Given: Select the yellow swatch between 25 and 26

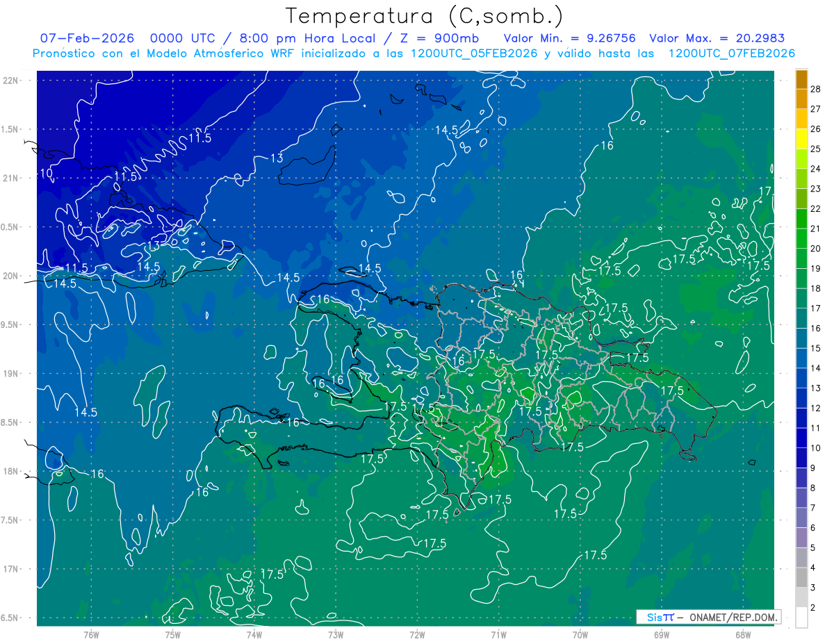Looking at the screenshot, I should (x=801, y=139).
